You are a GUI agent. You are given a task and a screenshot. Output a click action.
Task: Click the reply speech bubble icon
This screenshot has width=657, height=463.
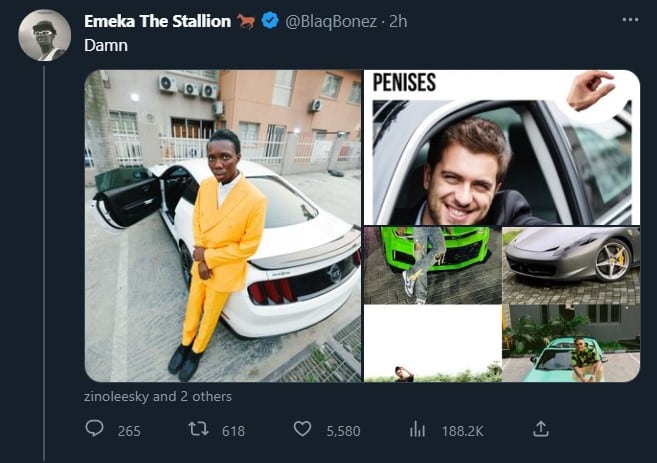click(x=96, y=429)
